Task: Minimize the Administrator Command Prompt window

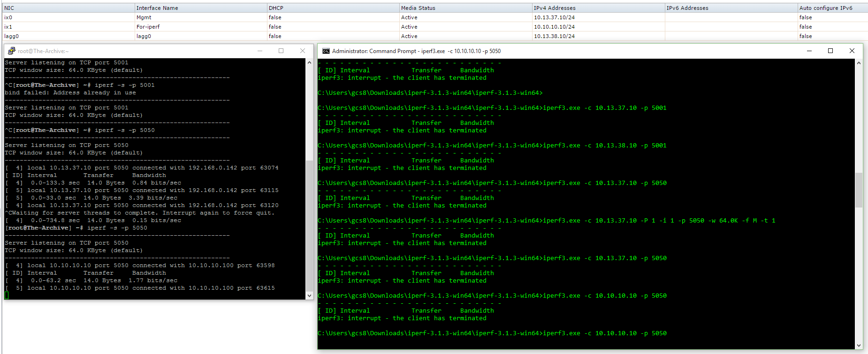Action: pos(809,51)
